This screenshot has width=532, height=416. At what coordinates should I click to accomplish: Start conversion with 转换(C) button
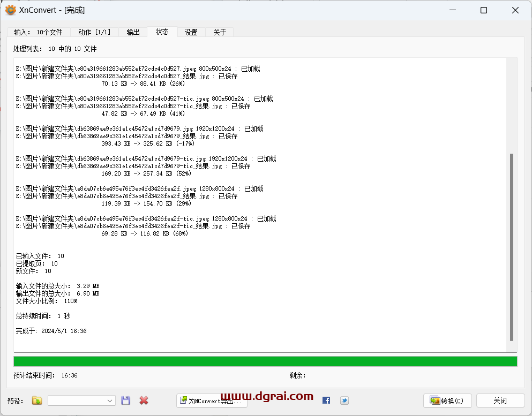click(x=447, y=401)
